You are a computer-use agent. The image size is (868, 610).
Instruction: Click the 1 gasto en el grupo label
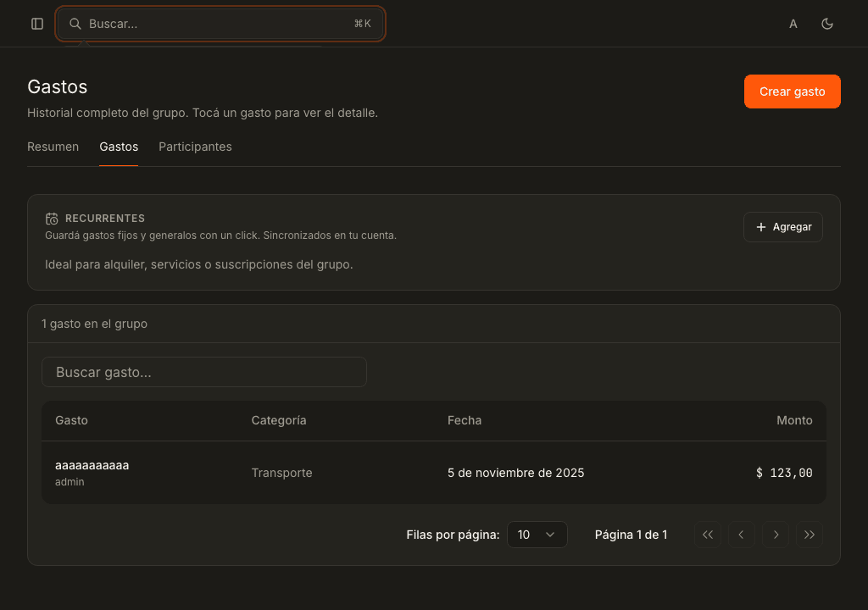(x=95, y=324)
